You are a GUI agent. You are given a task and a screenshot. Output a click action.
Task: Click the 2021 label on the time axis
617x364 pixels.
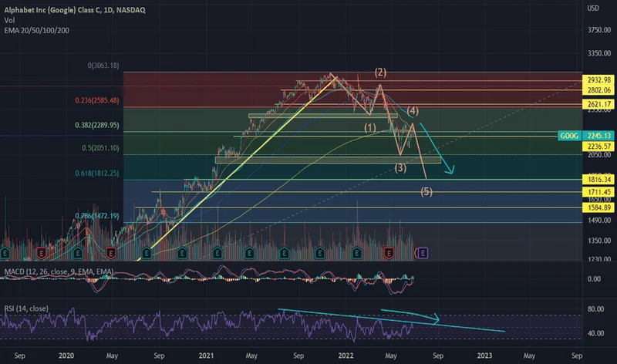(205, 355)
